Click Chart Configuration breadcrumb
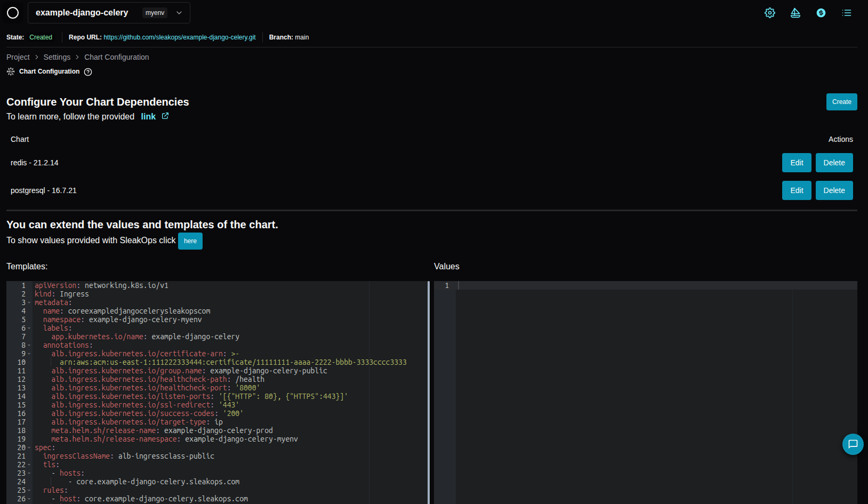 (x=117, y=57)
